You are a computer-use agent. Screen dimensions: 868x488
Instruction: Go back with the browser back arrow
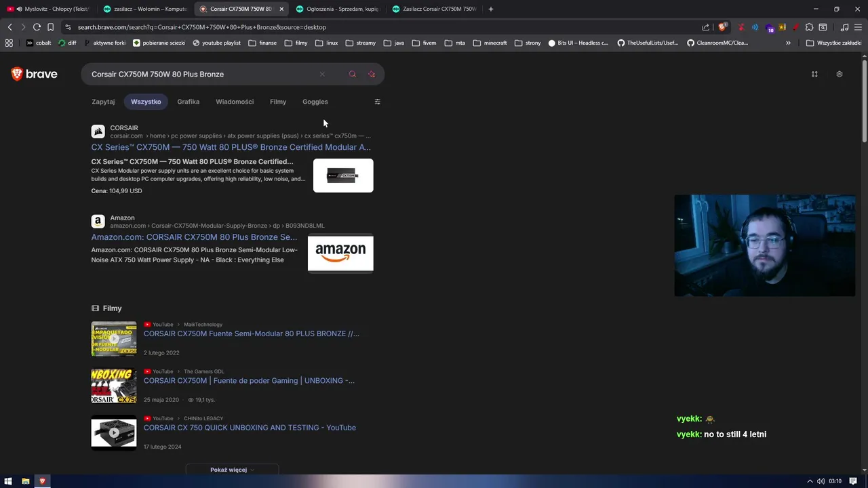point(9,27)
